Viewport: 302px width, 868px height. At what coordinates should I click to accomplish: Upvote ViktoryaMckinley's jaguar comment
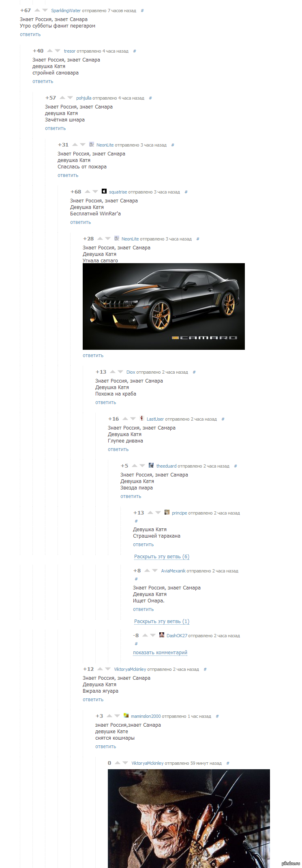tap(100, 669)
